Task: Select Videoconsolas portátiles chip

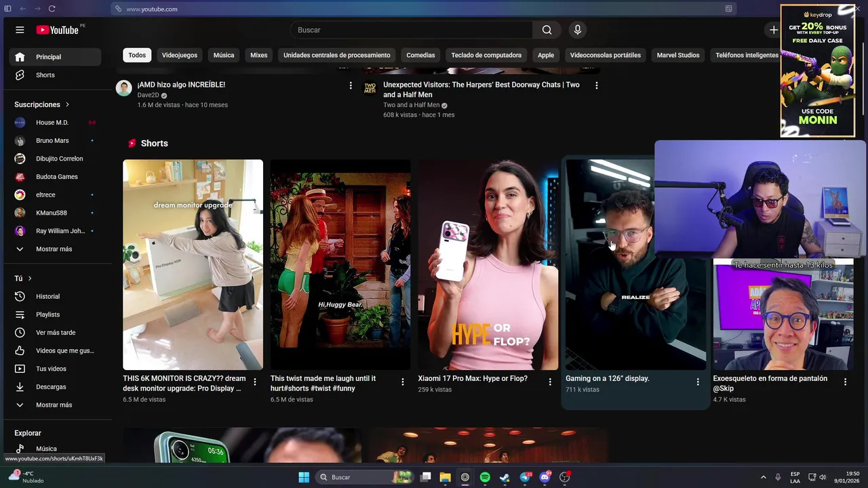Action: coord(606,55)
